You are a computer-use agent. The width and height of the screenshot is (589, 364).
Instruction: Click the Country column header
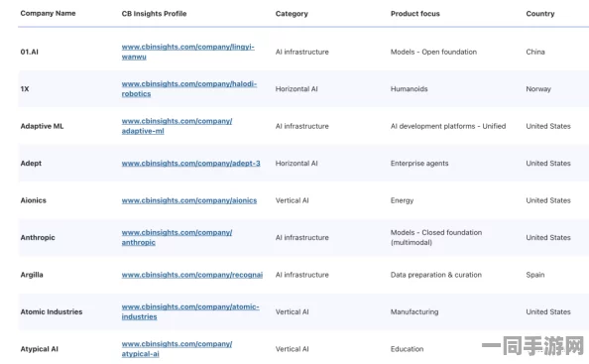coord(540,14)
